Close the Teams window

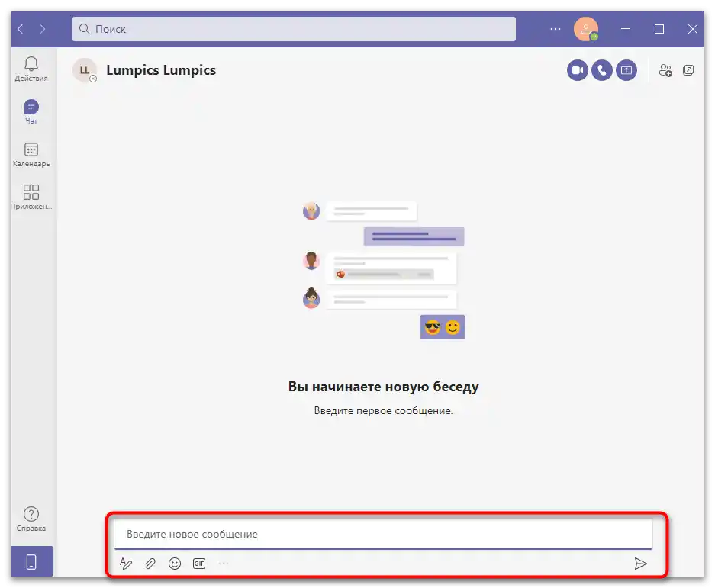(x=693, y=29)
